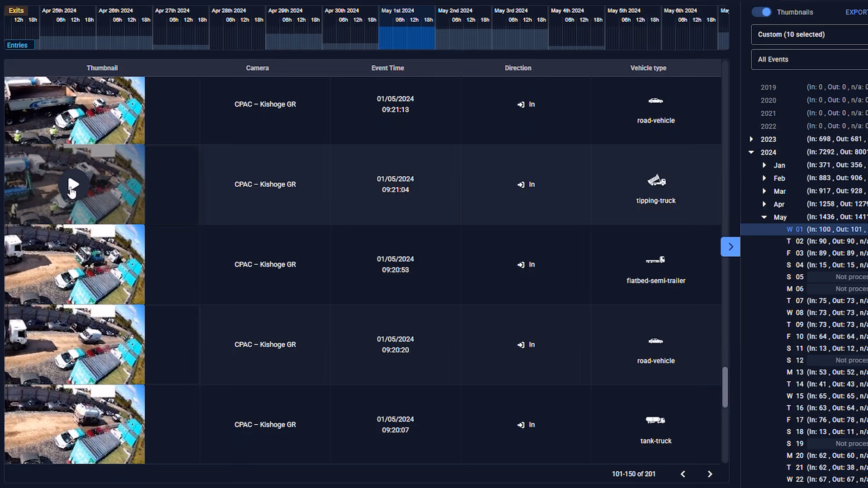
Task: Open the All Events dropdown
Action: tap(809, 59)
